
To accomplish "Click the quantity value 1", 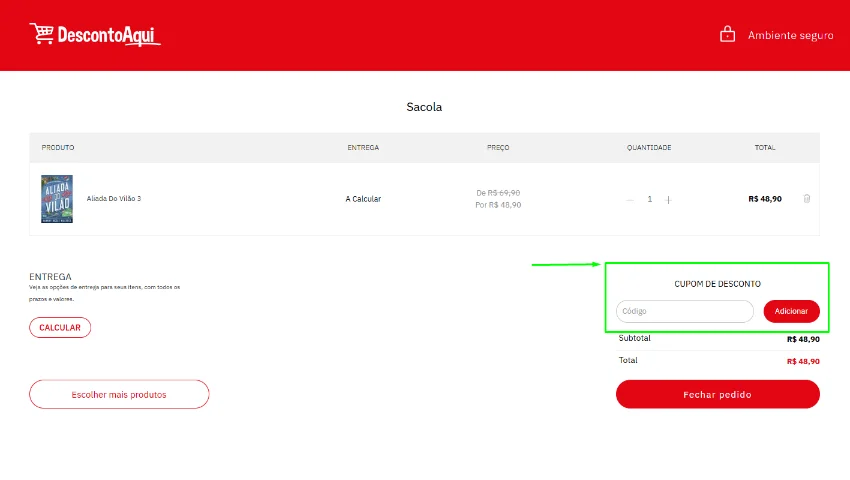I will pos(649,199).
